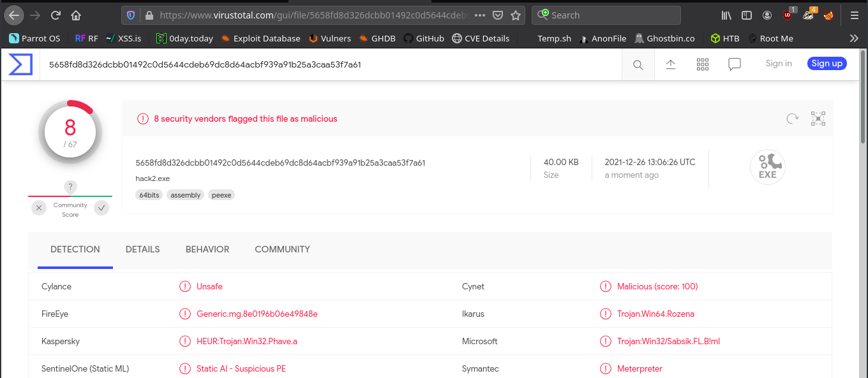Vote file as harmless with checkmark
The height and width of the screenshot is (378, 868).
tap(101, 208)
